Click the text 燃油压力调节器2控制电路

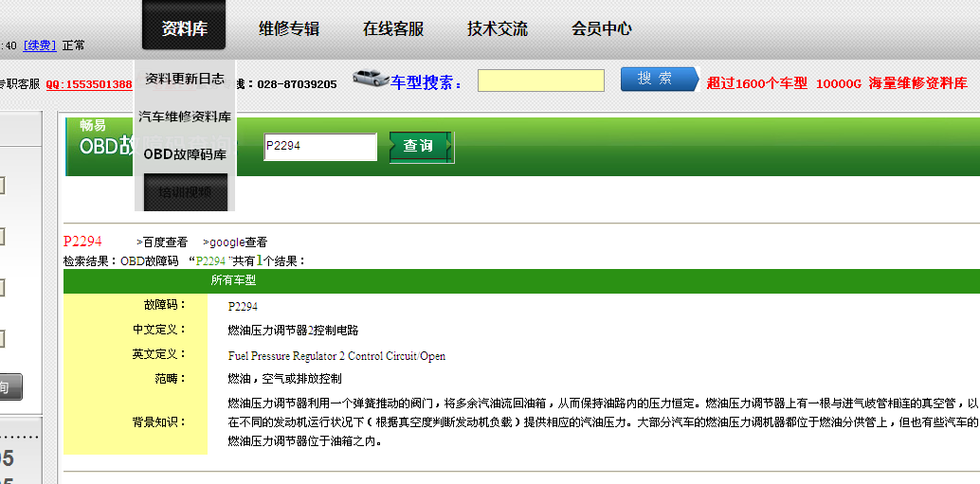[293, 331]
